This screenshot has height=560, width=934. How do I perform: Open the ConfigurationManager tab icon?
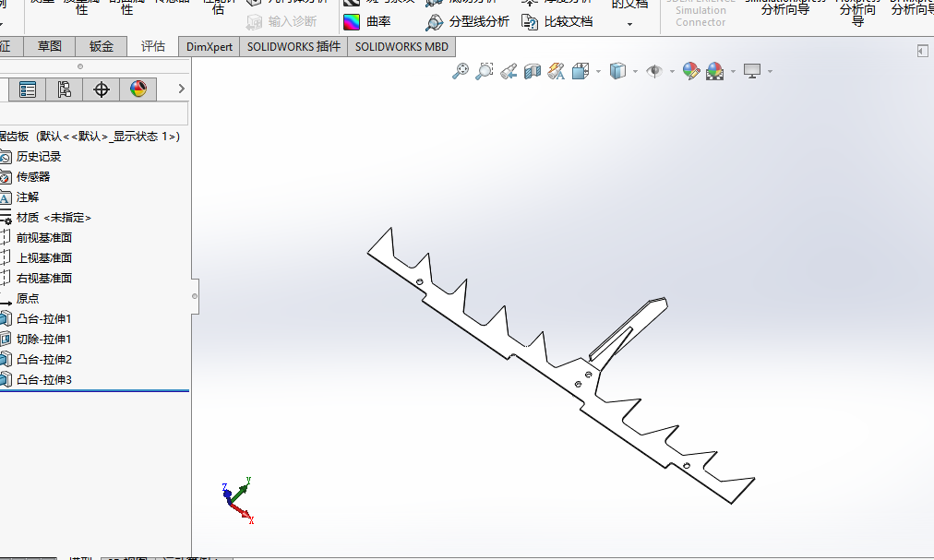coord(65,89)
